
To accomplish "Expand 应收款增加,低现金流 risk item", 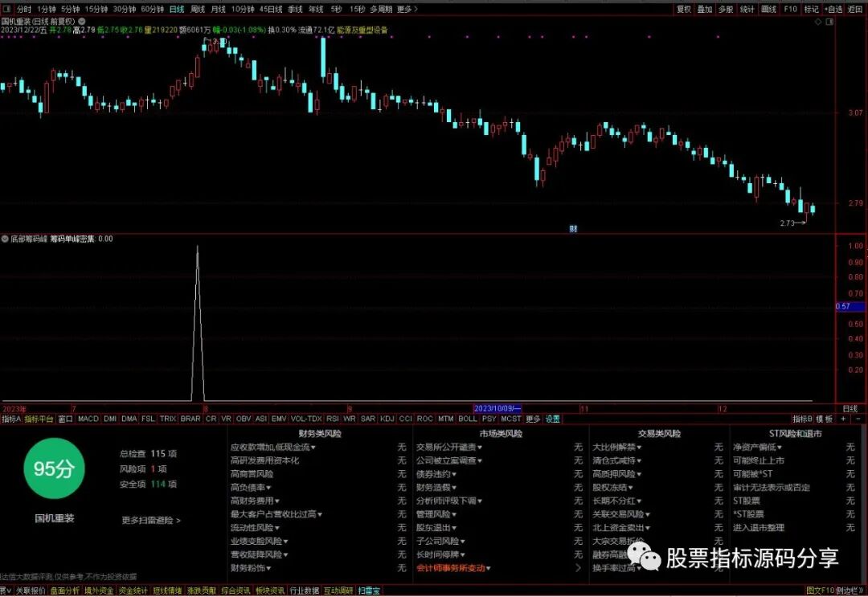I will tap(273, 447).
